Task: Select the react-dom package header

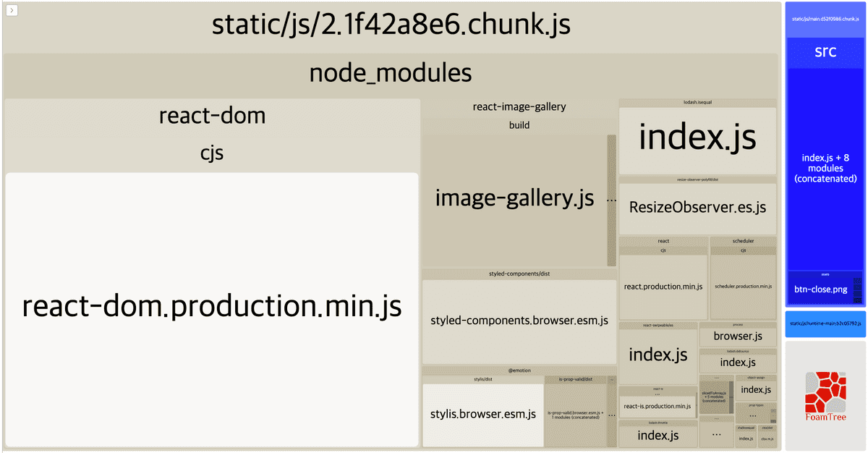Action: tap(212, 116)
